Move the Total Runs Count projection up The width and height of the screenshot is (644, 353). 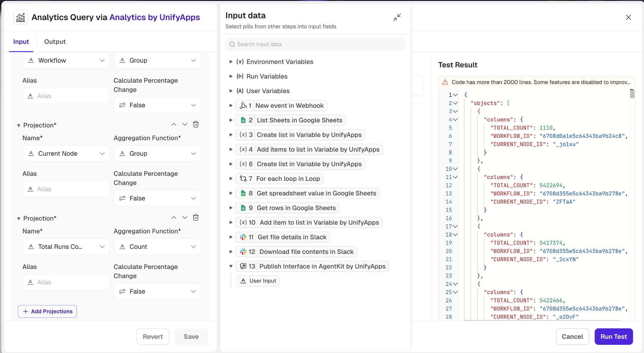[174, 217]
